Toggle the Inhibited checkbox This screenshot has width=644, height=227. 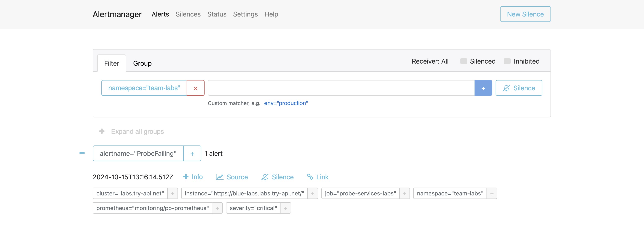pyautogui.click(x=507, y=61)
